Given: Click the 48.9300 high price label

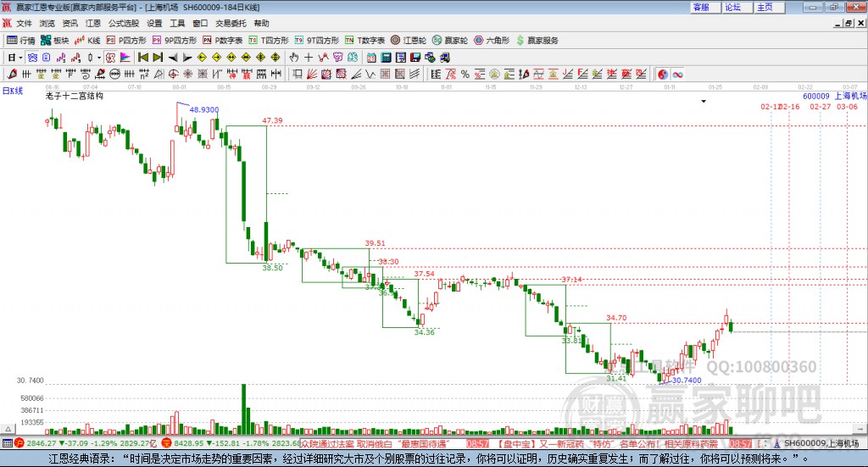Looking at the screenshot, I should pyautogui.click(x=203, y=109).
